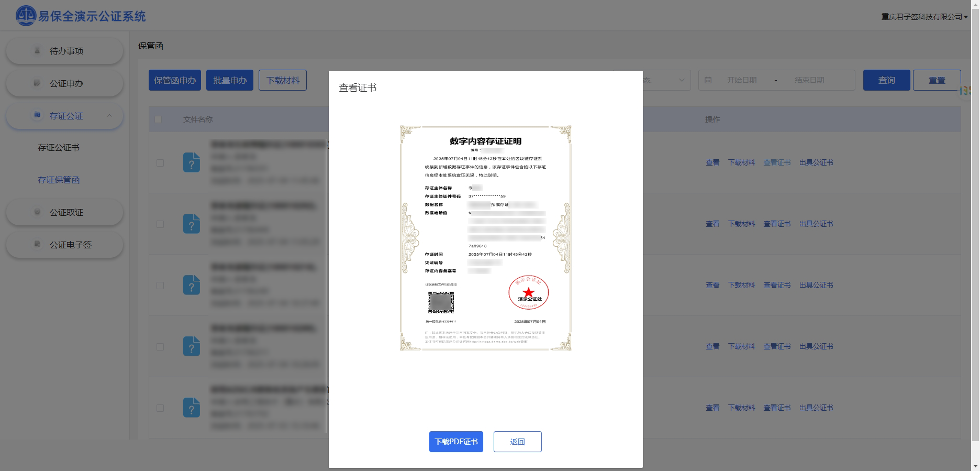Check the fourth row's checkbox
The width and height of the screenshot is (980, 471).
pos(160,347)
